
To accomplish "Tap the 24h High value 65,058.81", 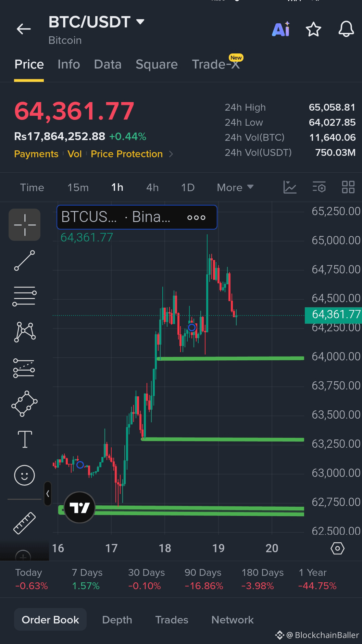I will click(332, 108).
